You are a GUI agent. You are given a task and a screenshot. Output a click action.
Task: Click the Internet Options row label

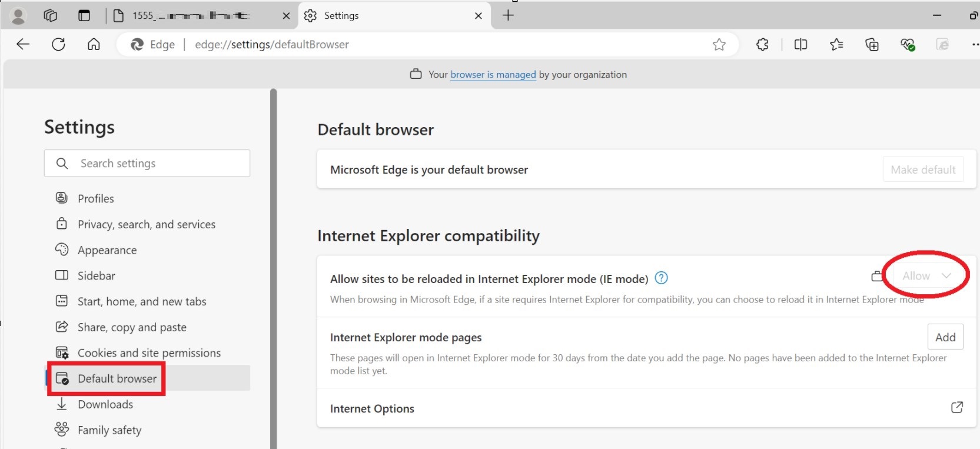pyautogui.click(x=372, y=408)
